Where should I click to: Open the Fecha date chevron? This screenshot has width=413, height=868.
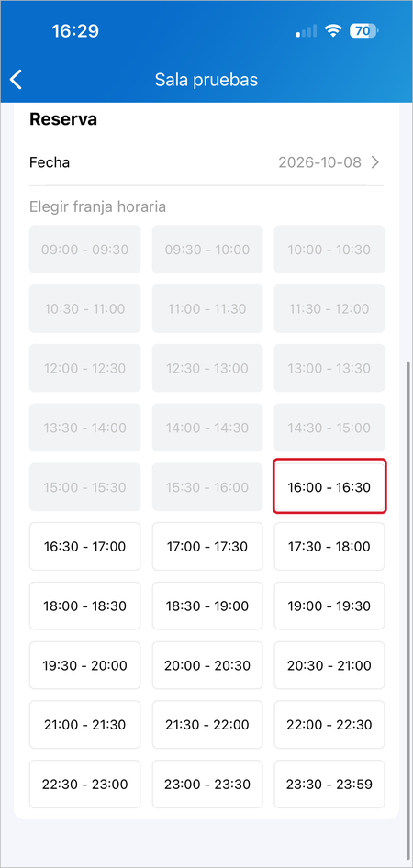375,162
